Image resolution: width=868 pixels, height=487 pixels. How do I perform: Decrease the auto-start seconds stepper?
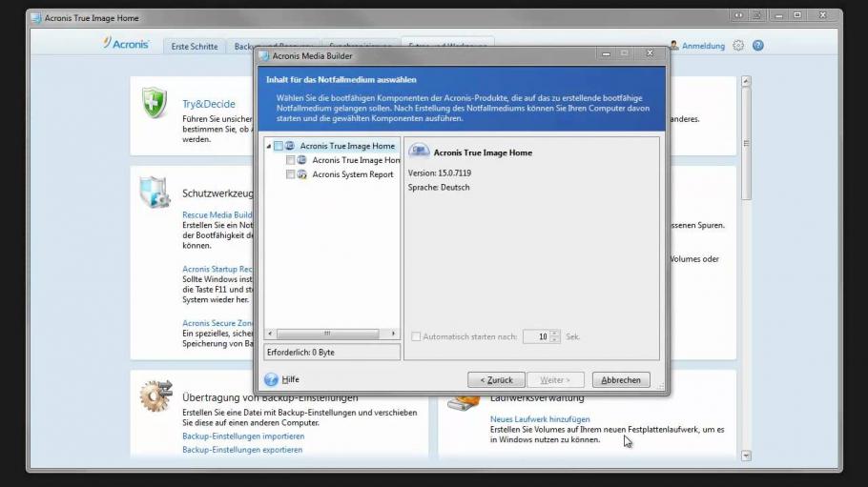tap(555, 340)
